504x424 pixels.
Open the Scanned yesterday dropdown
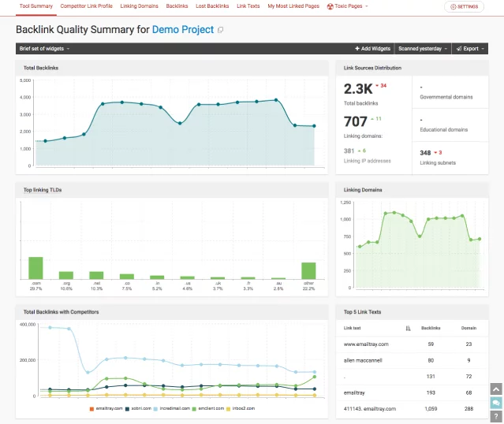tap(423, 49)
